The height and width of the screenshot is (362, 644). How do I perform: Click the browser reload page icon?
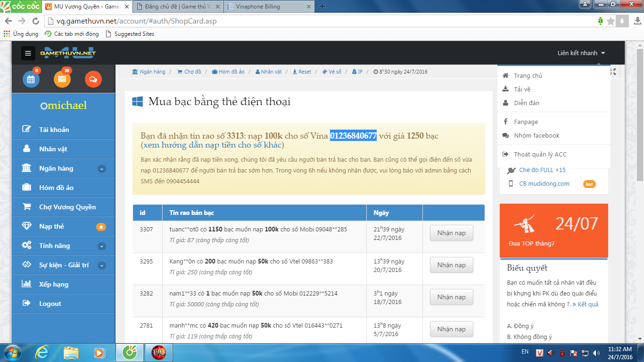pos(36,21)
